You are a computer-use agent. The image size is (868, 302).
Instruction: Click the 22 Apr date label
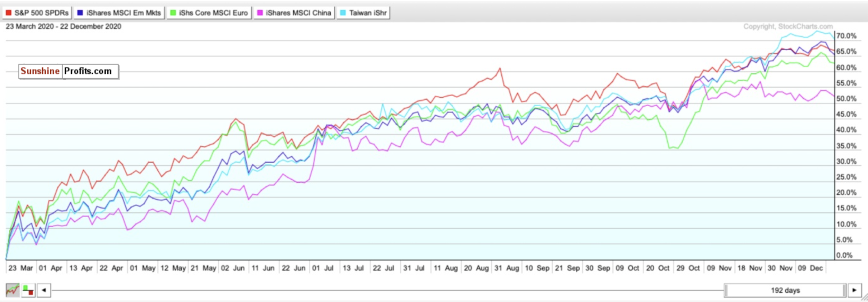tap(111, 268)
